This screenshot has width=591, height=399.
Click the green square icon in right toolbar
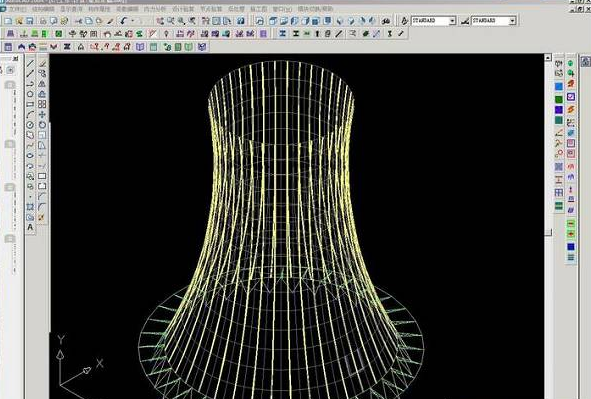(559, 99)
